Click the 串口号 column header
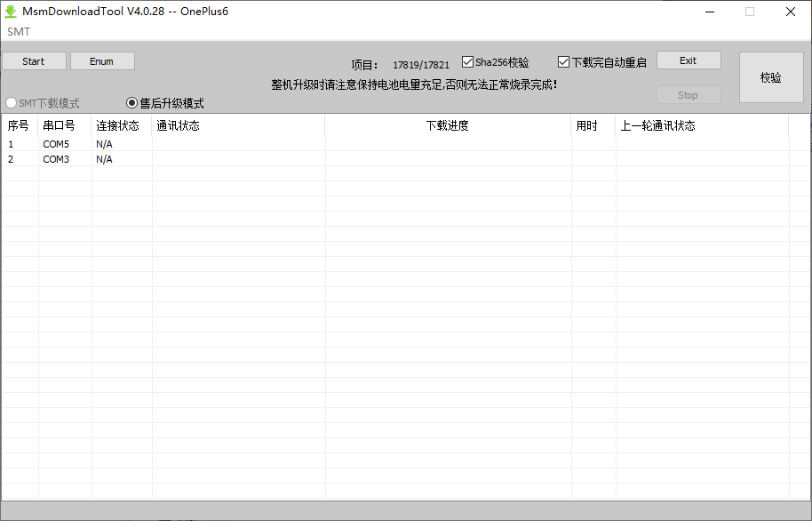Viewport: 812px width, 521px height. 65,125
